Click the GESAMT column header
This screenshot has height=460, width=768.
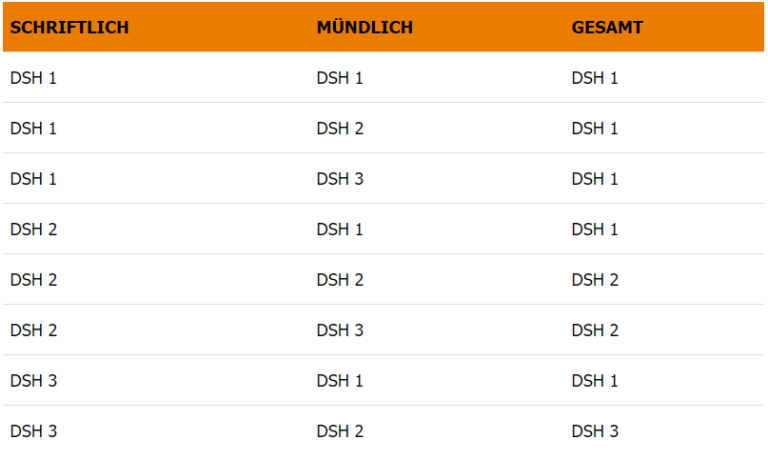pyautogui.click(x=607, y=28)
